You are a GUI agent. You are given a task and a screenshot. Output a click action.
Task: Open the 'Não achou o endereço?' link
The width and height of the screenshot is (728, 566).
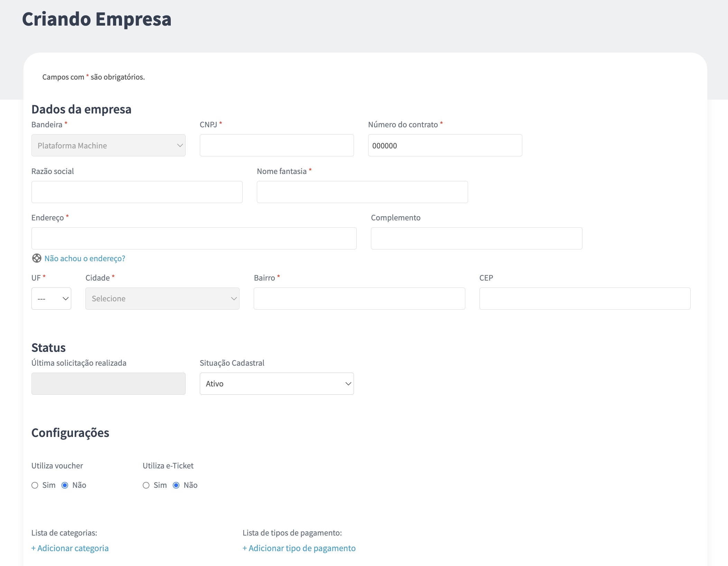85,258
